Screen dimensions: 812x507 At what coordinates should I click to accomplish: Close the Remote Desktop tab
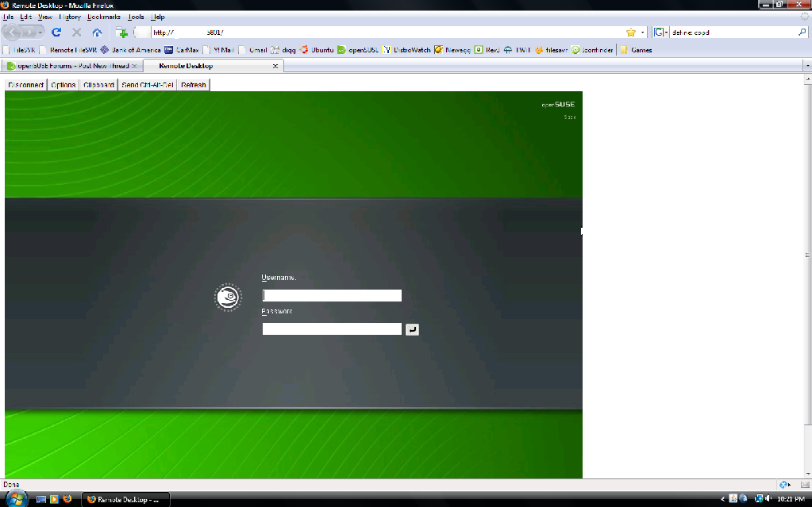click(x=275, y=66)
